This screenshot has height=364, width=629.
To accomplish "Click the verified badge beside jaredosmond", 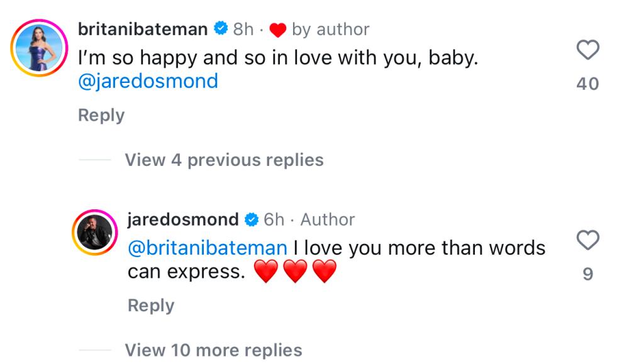I will pos(251,219).
